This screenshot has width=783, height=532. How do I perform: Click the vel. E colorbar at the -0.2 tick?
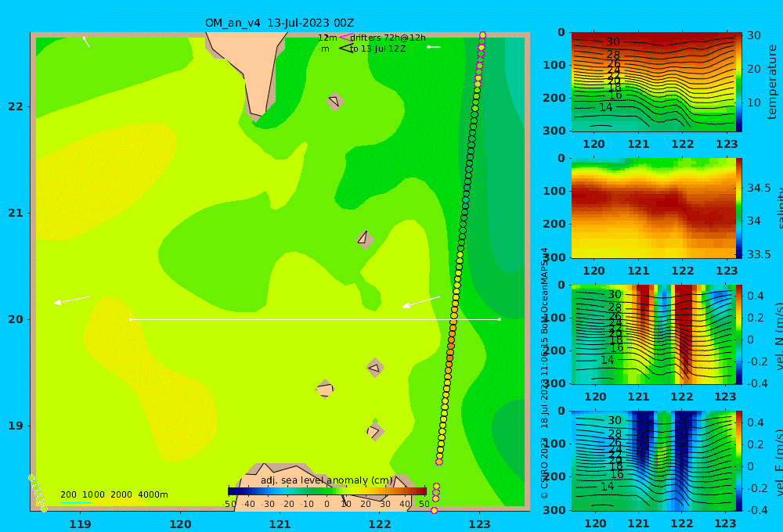pos(738,488)
